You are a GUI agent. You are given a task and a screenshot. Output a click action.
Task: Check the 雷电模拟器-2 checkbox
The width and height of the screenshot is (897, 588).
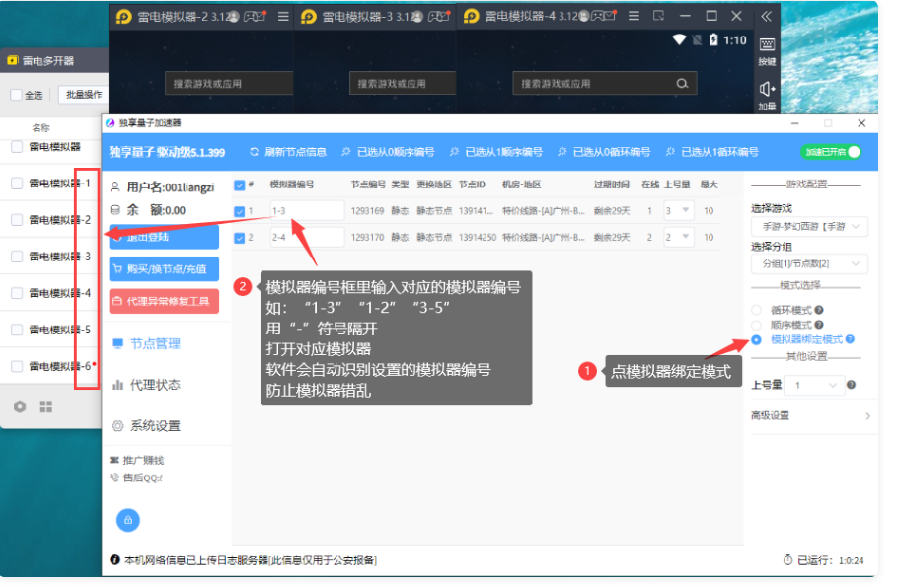click(17, 220)
